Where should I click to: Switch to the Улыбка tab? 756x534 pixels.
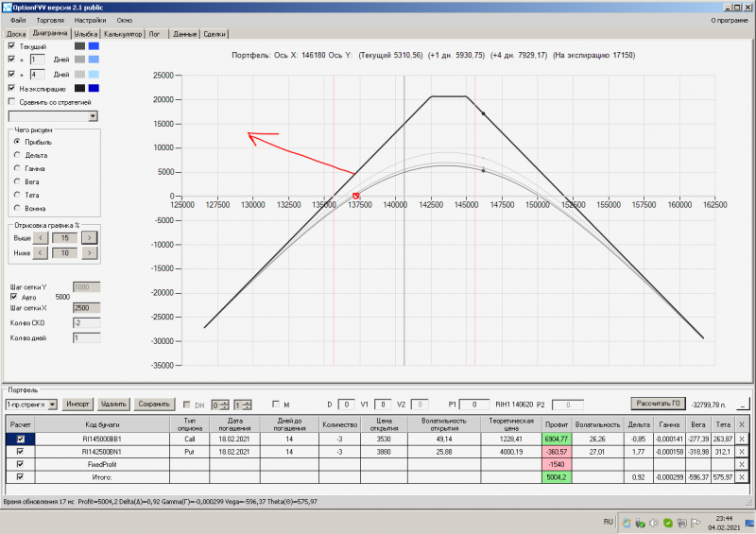(x=86, y=34)
